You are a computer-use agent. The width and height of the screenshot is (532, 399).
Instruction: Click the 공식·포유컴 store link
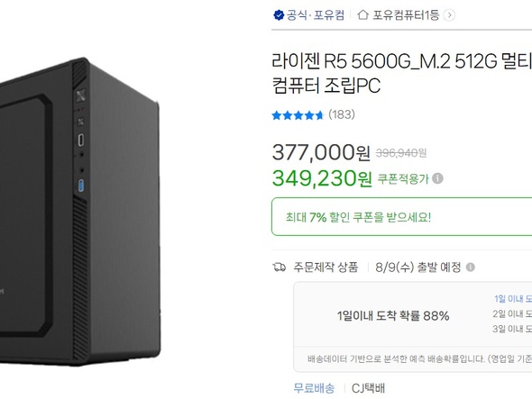pos(316,15)
